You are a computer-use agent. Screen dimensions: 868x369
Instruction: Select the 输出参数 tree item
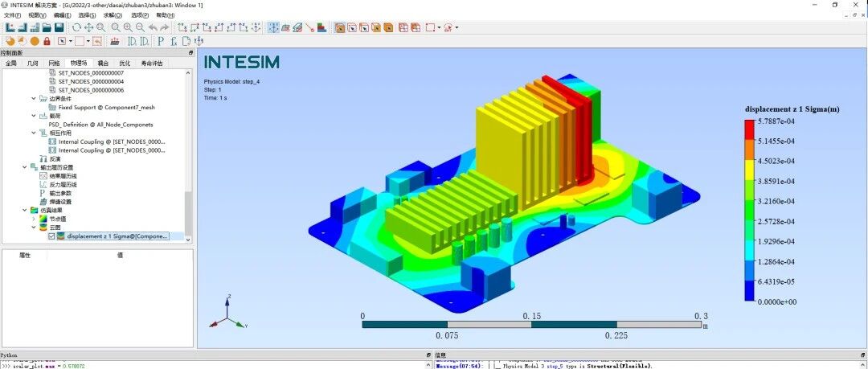tap(60, 193)
